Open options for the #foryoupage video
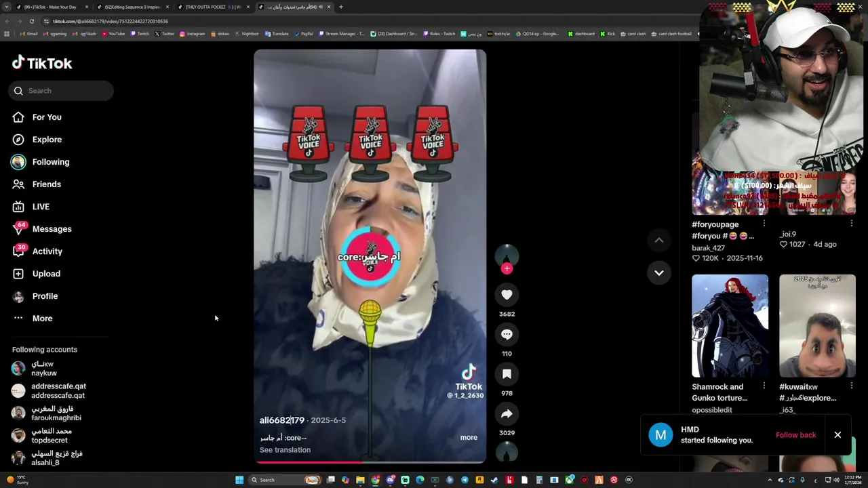Viewport: 868px width, 488px height. click(764, 224)
